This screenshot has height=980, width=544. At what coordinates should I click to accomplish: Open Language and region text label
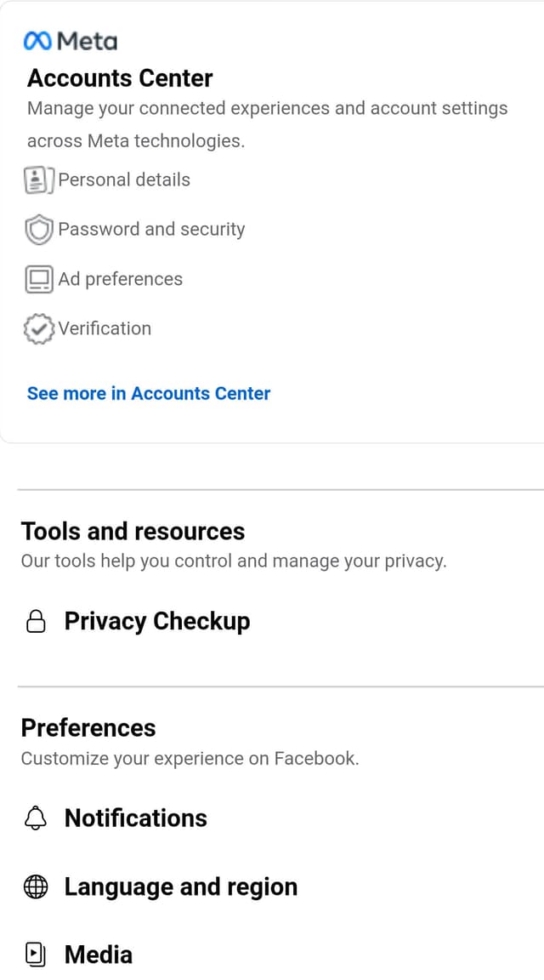[181, 887]
